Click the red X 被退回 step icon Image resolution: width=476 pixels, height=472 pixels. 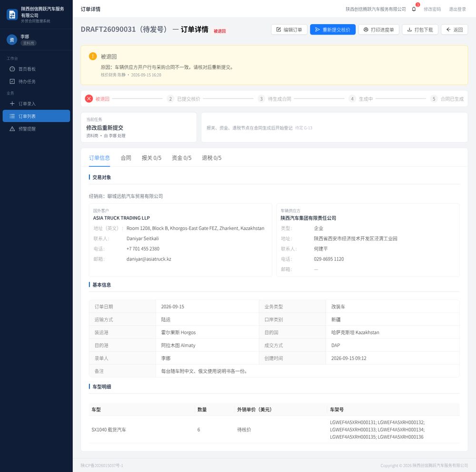tap(89, 99)
